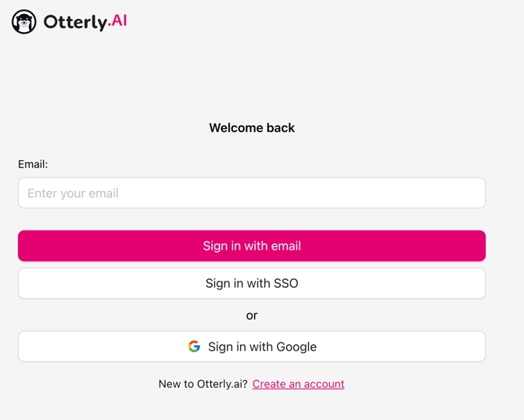Click the "Enter your email" placeholder text

73,193
